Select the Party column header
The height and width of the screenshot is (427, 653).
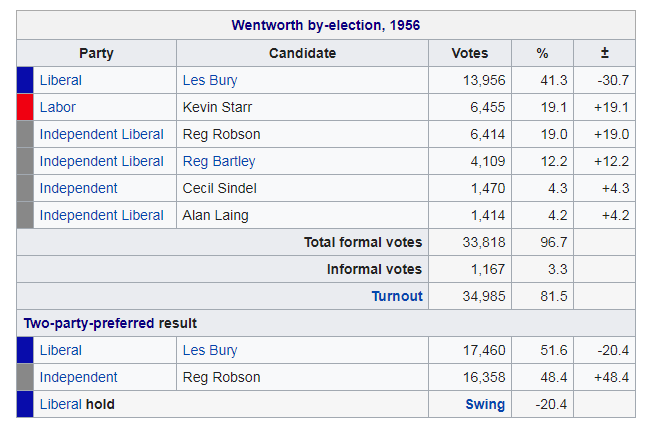click(x=96, y=53)
